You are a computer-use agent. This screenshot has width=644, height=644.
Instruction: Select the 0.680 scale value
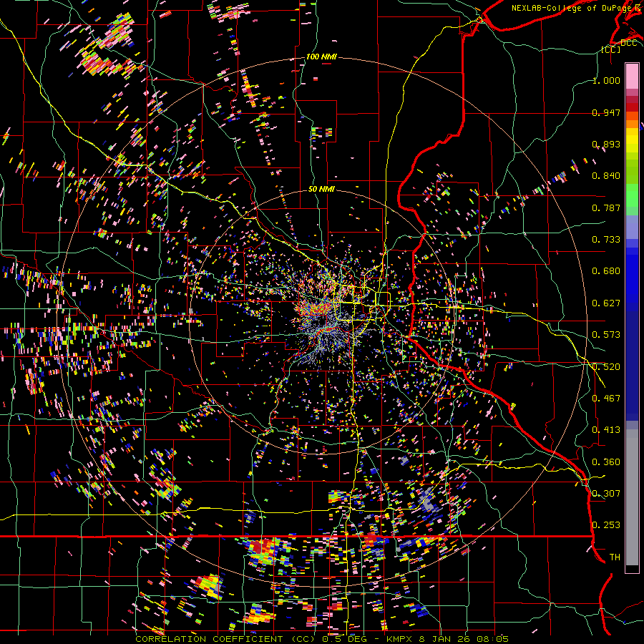(x=606, y=271)
